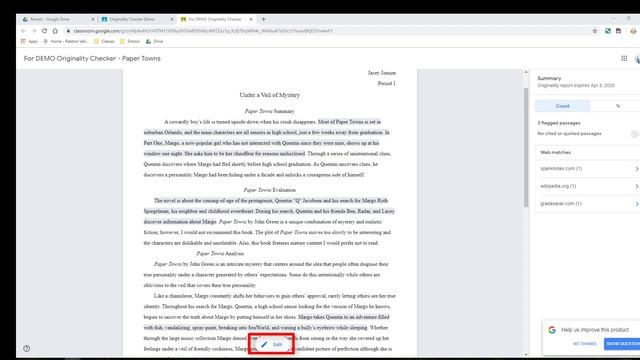Click the Show Question survey button
Viewport: 640px width, 360px height.
pyautogui.click(x=622, y=344)
